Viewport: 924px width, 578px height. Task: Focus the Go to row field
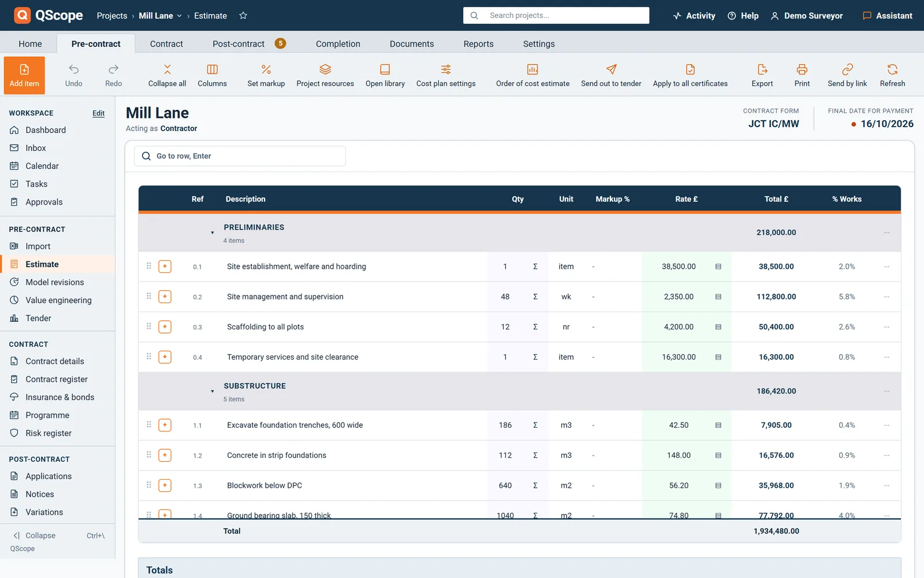pyautogui.click(x=240, y=156)
